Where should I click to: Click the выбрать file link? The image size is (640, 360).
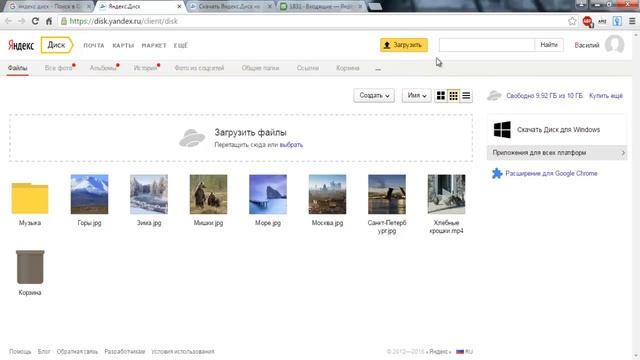[291, 145]
